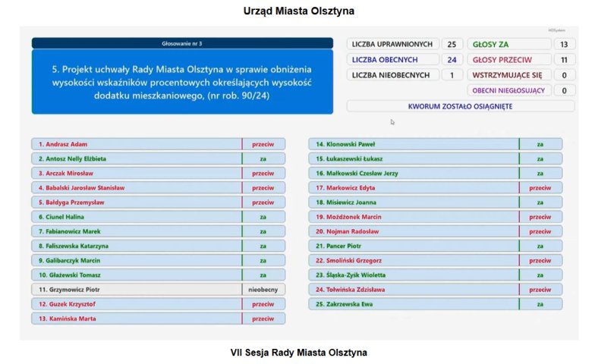This screenshot has height=364, width=595.
Task: Select row '16. Małkowski Czesław Jerzy'
Action: pyautogui.click(x=436, y=173)
